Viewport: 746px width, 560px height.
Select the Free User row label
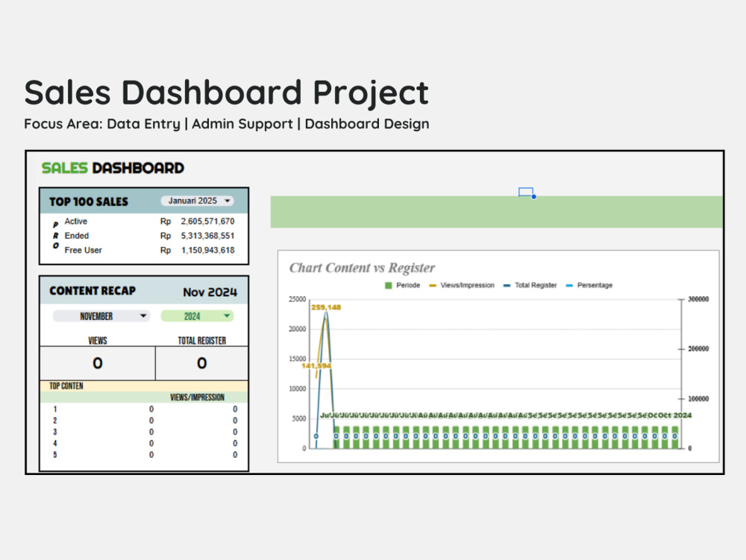[84, 250]
